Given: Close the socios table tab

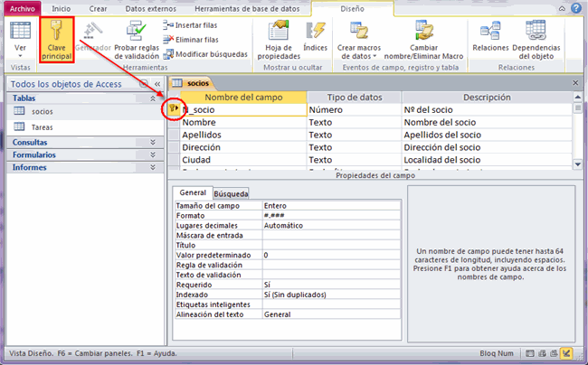Looking at the screenshot, I should pyautogui.click(x=576, y=82).
